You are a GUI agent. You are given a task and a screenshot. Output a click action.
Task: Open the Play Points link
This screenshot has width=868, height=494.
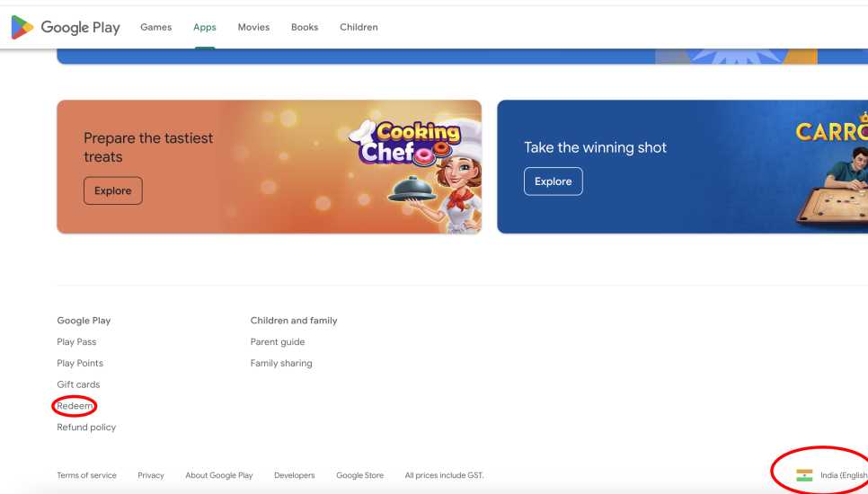[x=80, y=364]
